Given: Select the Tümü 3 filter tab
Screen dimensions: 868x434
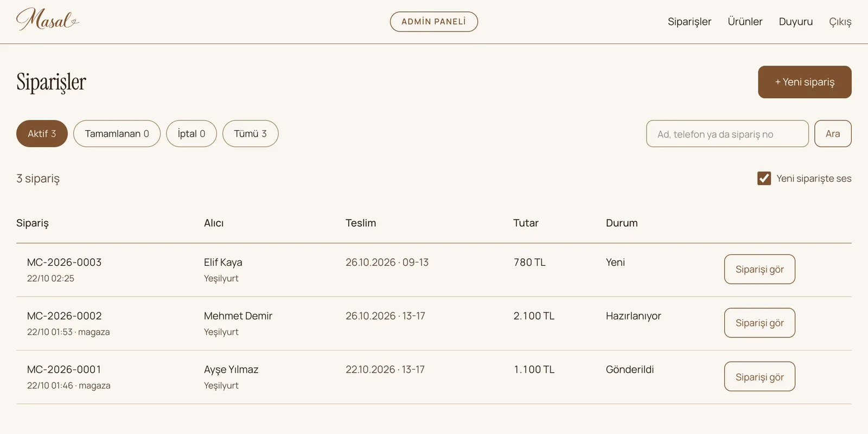Looking at the screenshot, I should 250,133.
